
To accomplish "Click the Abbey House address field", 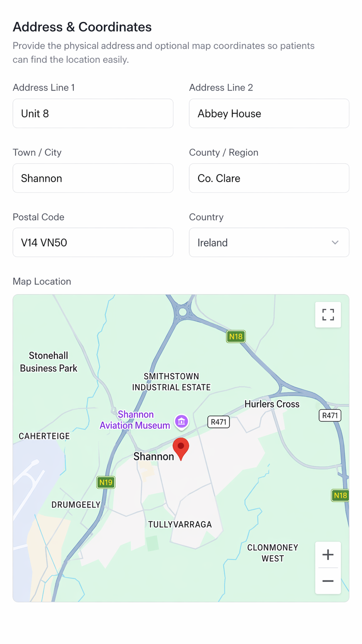I will point(269,114).
